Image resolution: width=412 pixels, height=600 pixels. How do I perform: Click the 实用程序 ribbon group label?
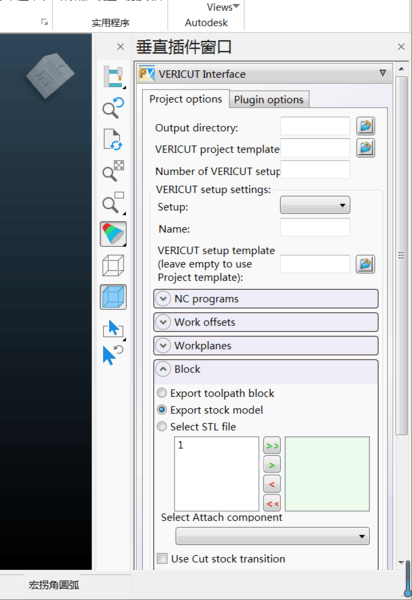[x=110, y=23]
